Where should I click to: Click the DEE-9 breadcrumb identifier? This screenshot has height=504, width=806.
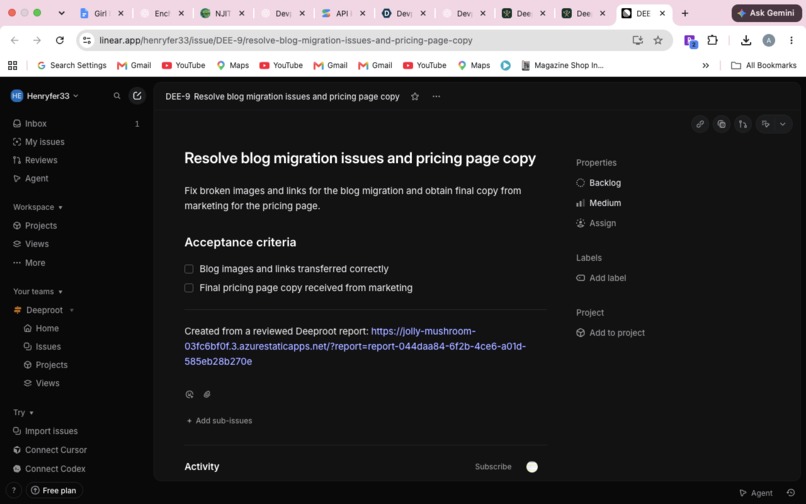click(177, 97)
